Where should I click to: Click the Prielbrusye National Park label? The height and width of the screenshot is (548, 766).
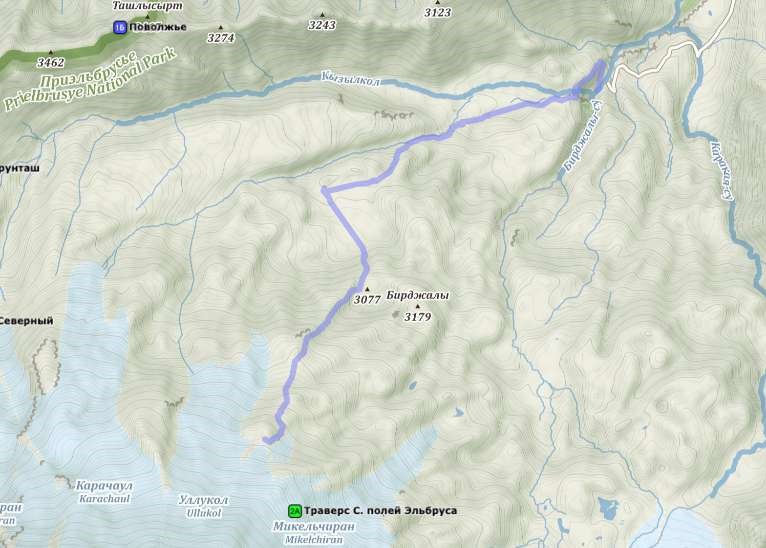pos(90,80)
